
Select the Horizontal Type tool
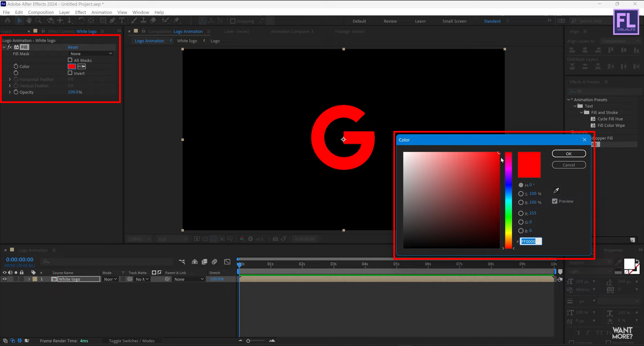[x=122, y=21]
